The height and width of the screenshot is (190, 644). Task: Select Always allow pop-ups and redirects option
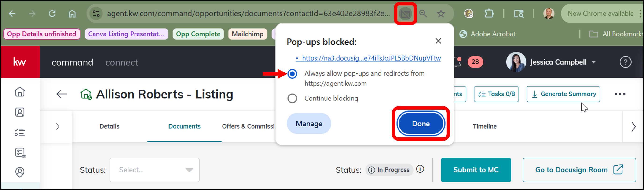(x=292, y=74)
